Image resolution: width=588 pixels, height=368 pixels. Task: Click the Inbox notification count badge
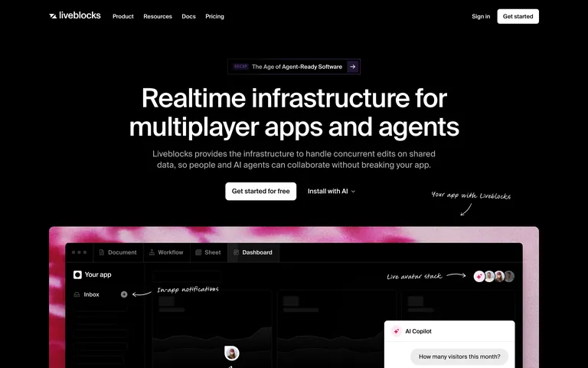[124, 294]
